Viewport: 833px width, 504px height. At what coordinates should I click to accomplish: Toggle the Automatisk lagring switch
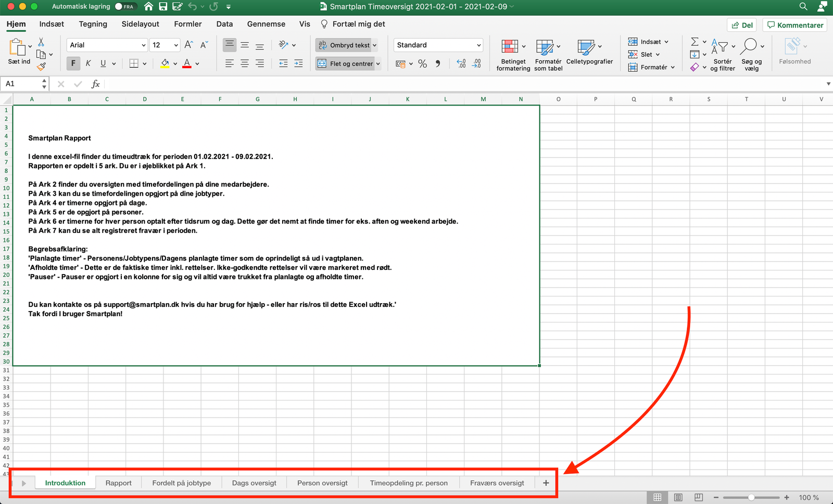125,7
